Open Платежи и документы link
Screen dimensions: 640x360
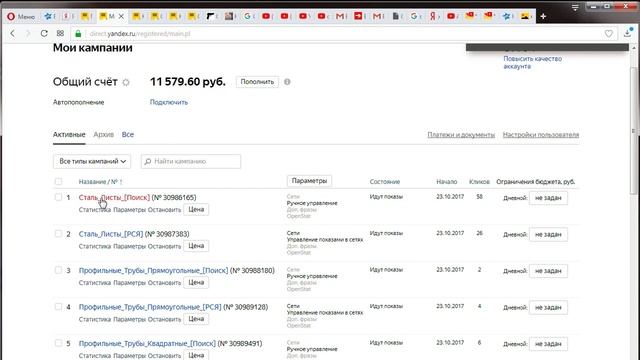[x=461, y=135]
